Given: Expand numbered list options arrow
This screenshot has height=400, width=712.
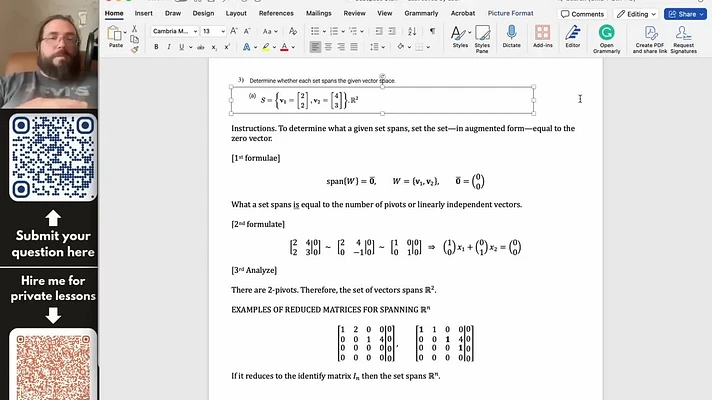Looking at the screenshot, I should coord(343,31).
